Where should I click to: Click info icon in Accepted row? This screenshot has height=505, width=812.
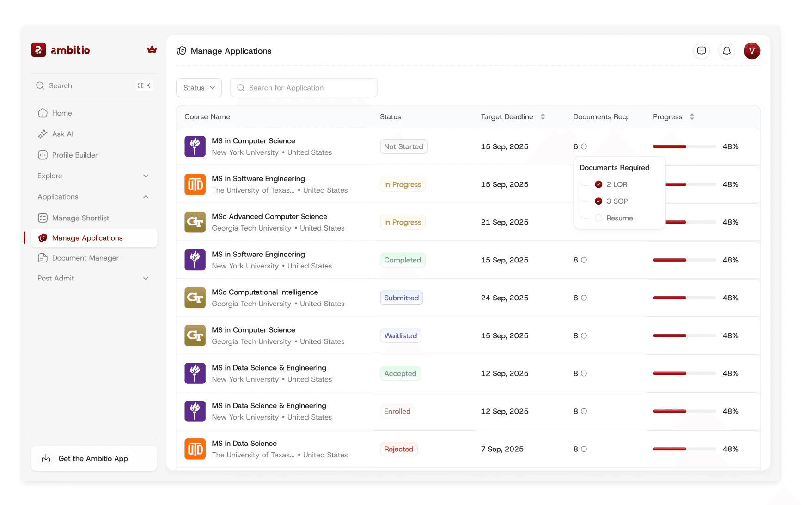coord(584,373)
